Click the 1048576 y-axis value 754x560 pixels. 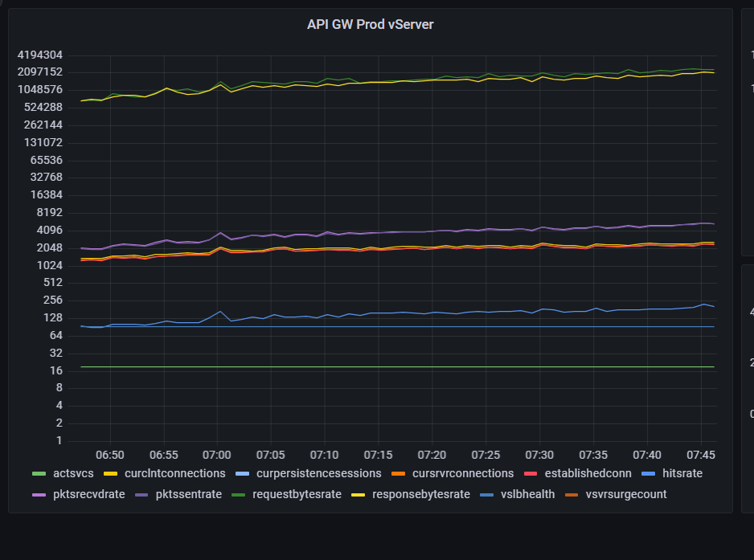pos(40,89)
